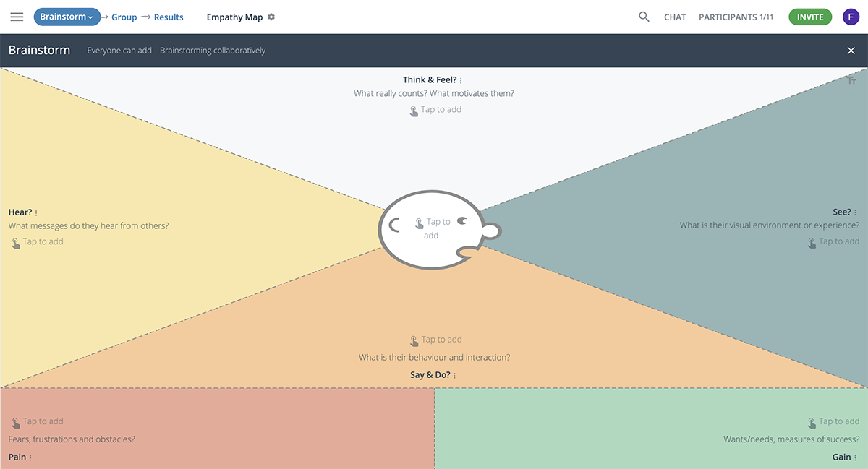
Task: Open the CHAT panel
Action: (x=675, y=17)
